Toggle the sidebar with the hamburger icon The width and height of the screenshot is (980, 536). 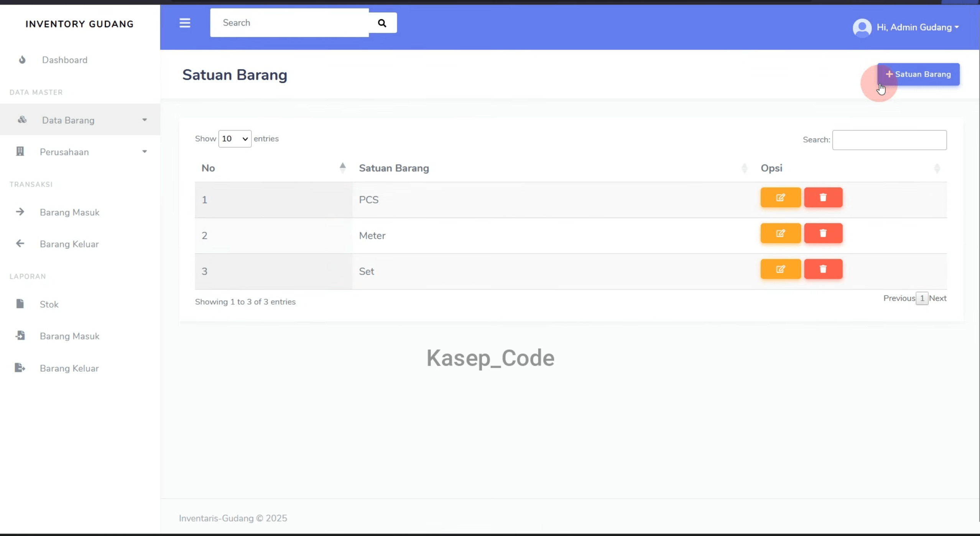(x=185, y=23)
